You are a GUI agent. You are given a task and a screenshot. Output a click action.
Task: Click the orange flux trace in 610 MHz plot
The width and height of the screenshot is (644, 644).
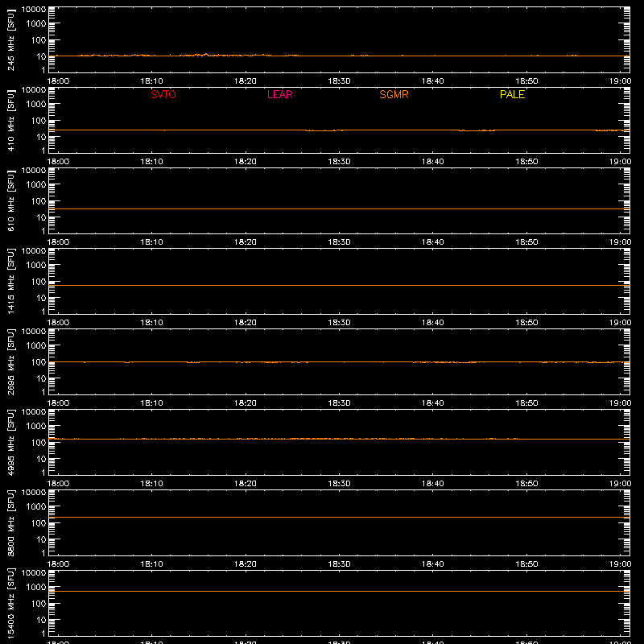point(339,209)
